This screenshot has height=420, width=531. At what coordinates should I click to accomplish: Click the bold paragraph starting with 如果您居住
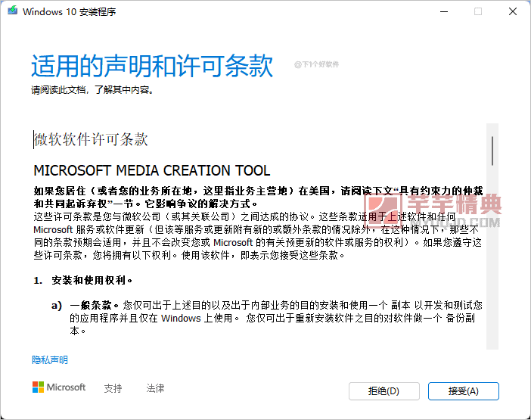coord(258,197)
